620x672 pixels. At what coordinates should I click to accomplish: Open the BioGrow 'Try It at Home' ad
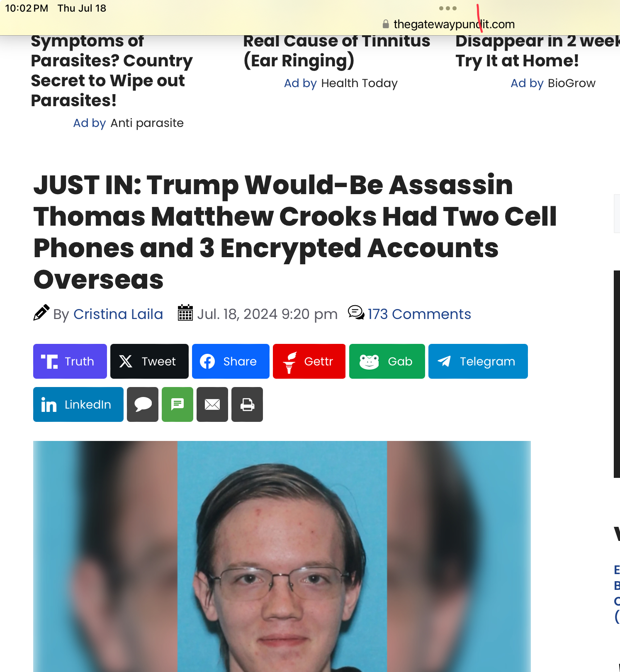(x=537, y=51)
